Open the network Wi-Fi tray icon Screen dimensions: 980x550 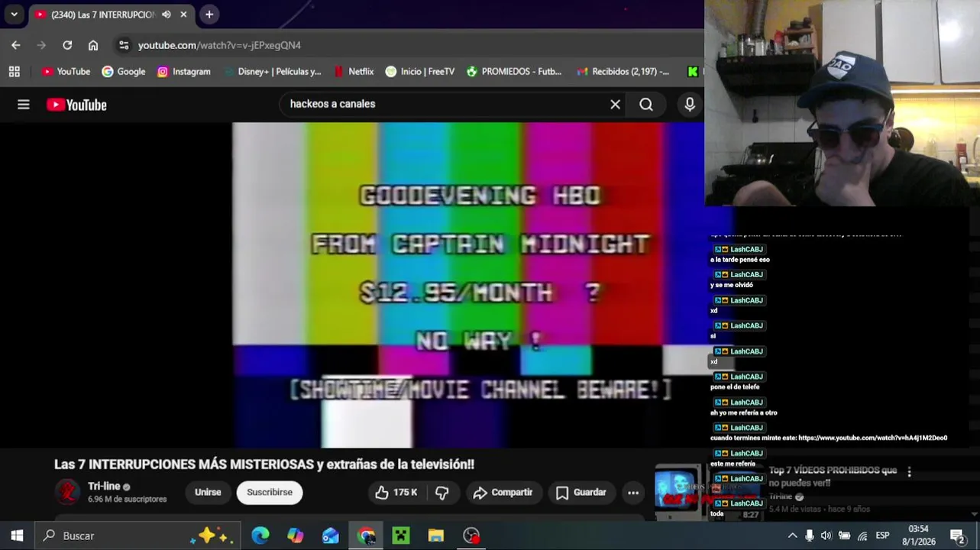862,535
